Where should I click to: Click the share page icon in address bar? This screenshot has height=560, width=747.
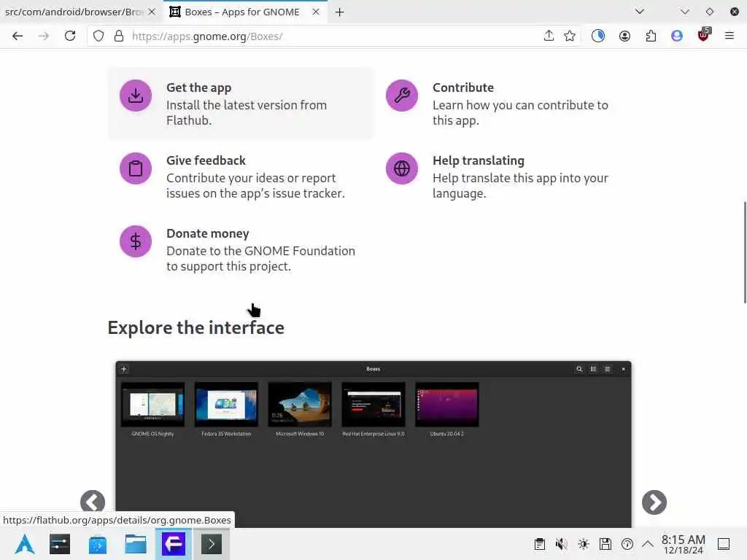(549, 36)
